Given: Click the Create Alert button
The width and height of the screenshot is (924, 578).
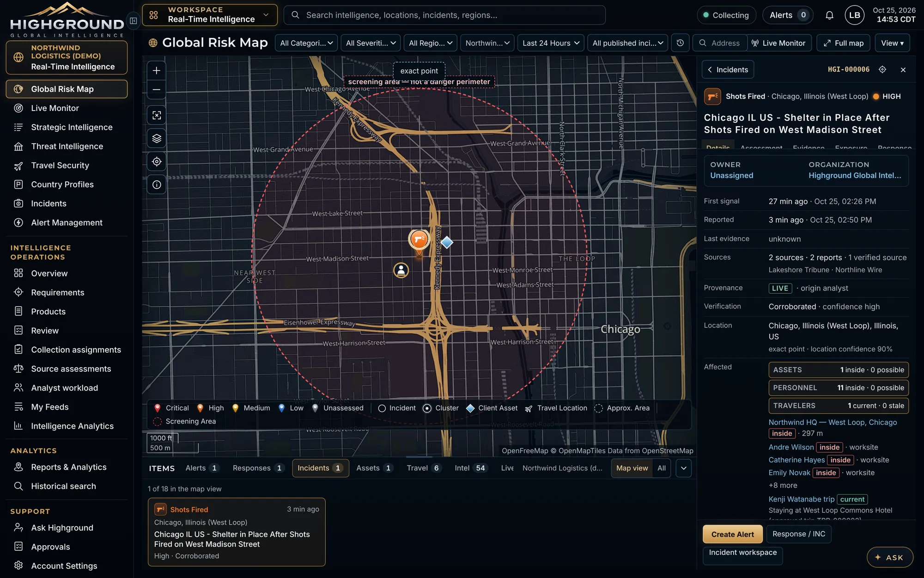Looking at the screenshot, I should coord(732,534).
